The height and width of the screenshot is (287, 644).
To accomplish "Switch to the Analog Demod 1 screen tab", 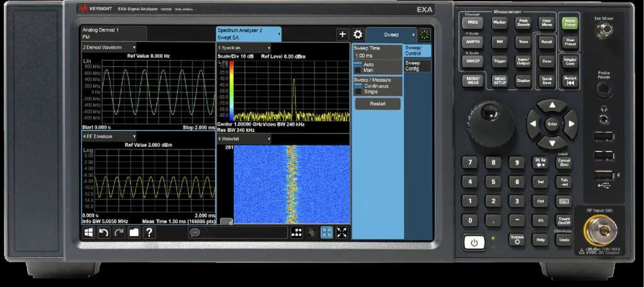I will (x=113, y=33).
